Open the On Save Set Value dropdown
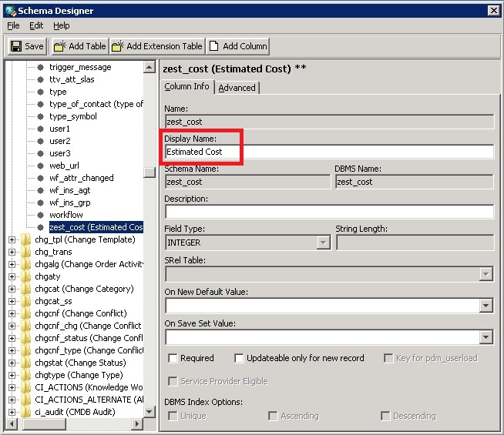504x435 pixels. pos(486,337)
